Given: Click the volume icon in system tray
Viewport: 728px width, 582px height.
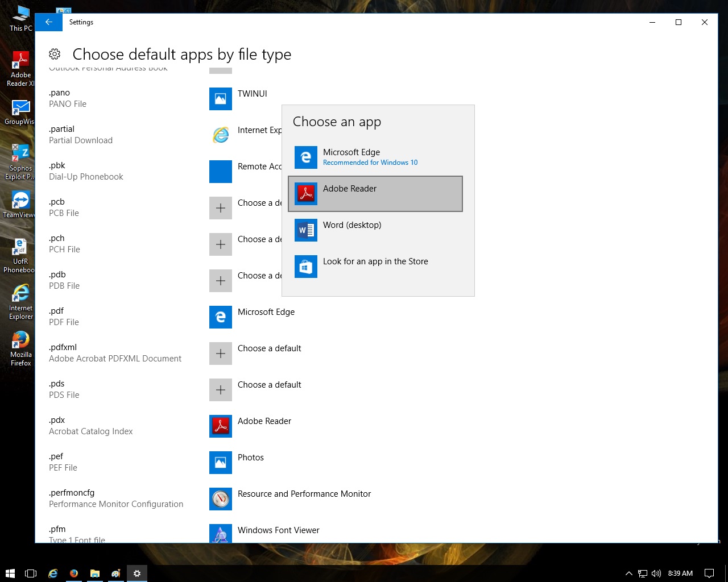Looking at the screenshot, I should pyautogui.click(x=656, y=573).
